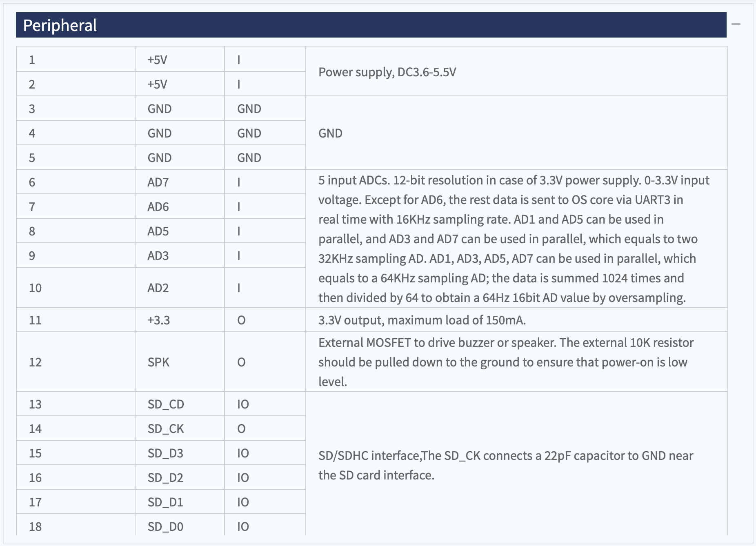Click the standalone GND description cell
This screenshot has height=546, width=756.
tap(516, 133)
